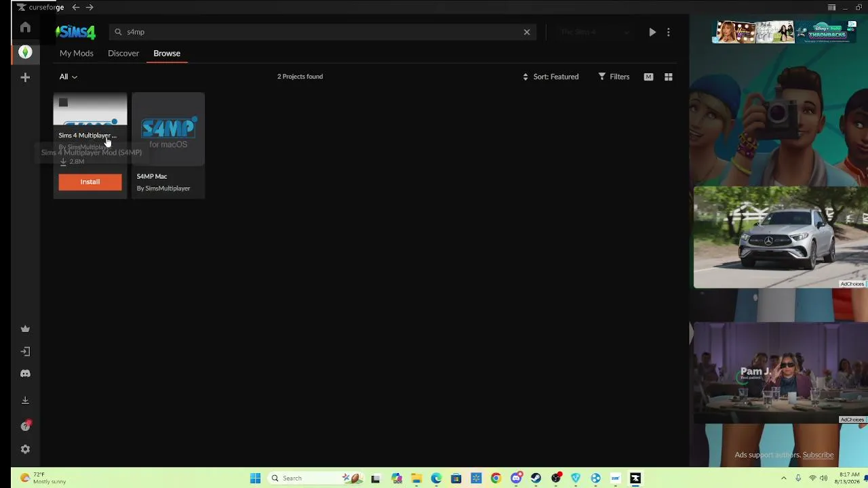Add a new game with the plus icon
Screen dimensions: 868x488
(x=25, y=77)
